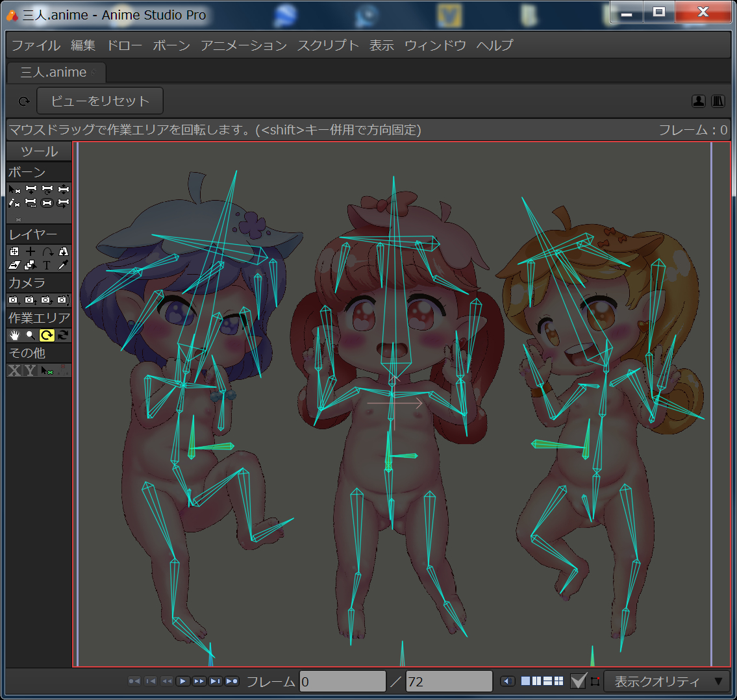Screen dimensions: 737x700
Task: Pick the Rotate Layer curved-arrow tool
Action: (x=47, y=252)
